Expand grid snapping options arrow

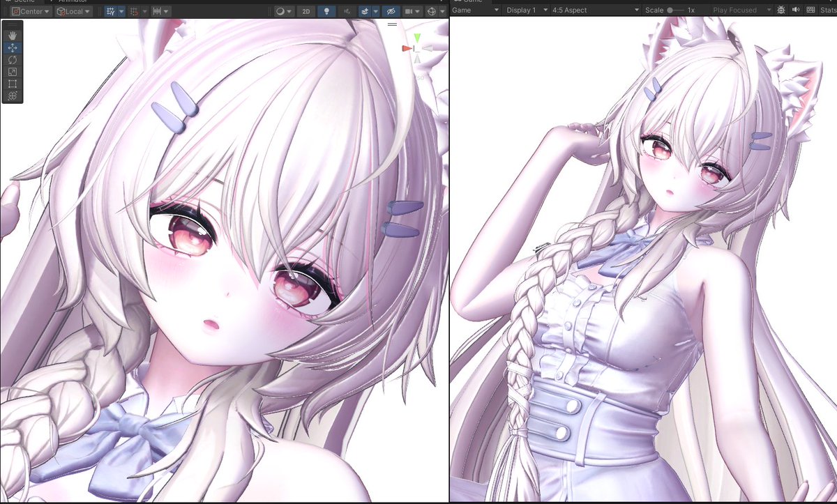click(121, 11)
